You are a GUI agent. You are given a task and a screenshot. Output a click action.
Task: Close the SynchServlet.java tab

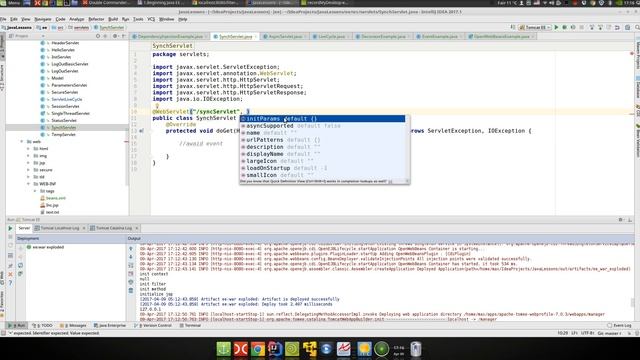pyautogui.click(x=256, y=37)
